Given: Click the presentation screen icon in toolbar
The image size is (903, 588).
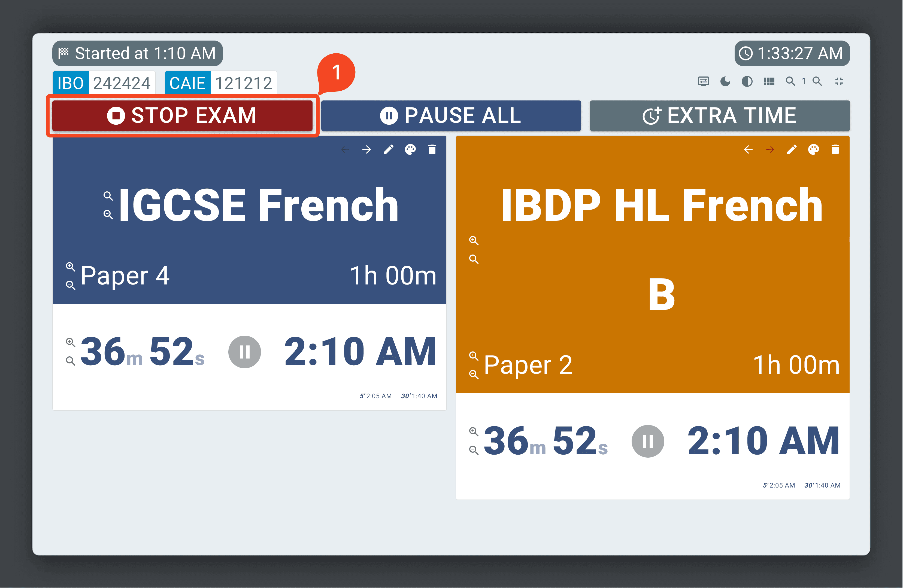Looking at the screenshot, I should [704, 81].
